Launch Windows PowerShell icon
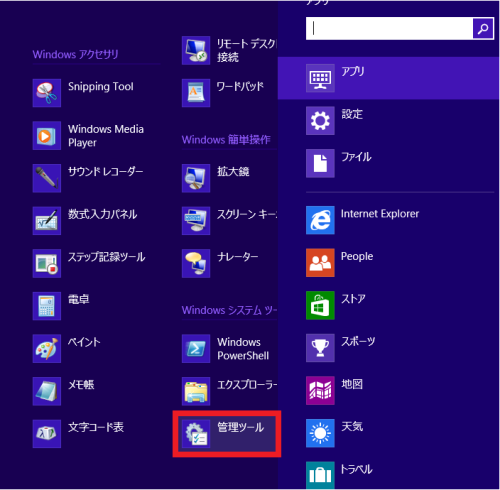The height and width of the screenshot is (490, 500). point(196,349)
